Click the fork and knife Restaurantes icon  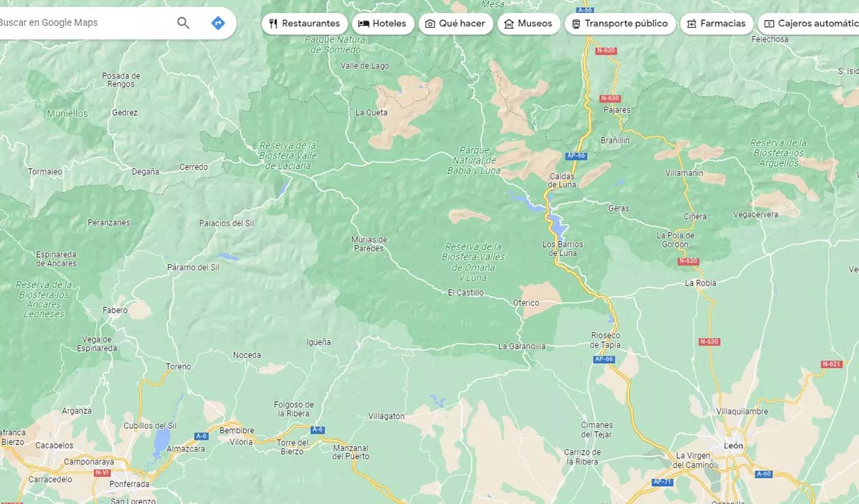click(x=273, y=24)
